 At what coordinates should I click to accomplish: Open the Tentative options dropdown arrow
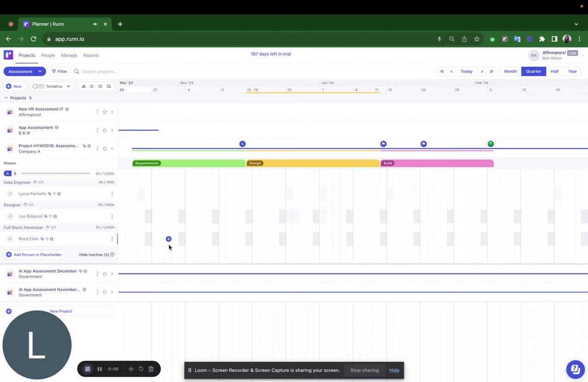pos(68,86)
